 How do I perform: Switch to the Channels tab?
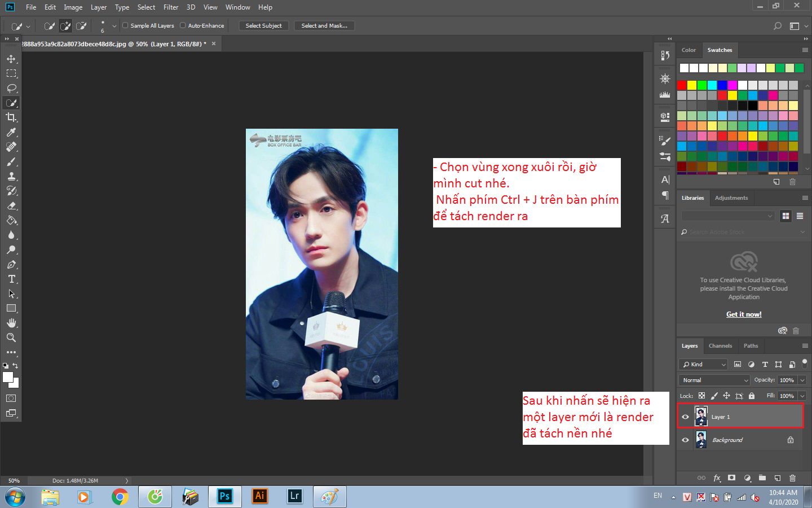(x=720, y=346)
